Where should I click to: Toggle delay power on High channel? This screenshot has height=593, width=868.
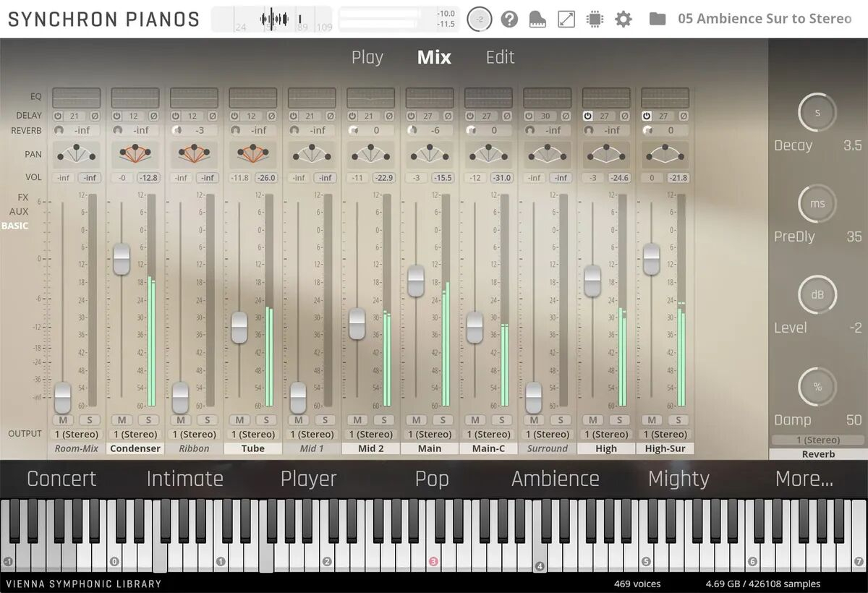pyautogui.click(x=589, y=116)
